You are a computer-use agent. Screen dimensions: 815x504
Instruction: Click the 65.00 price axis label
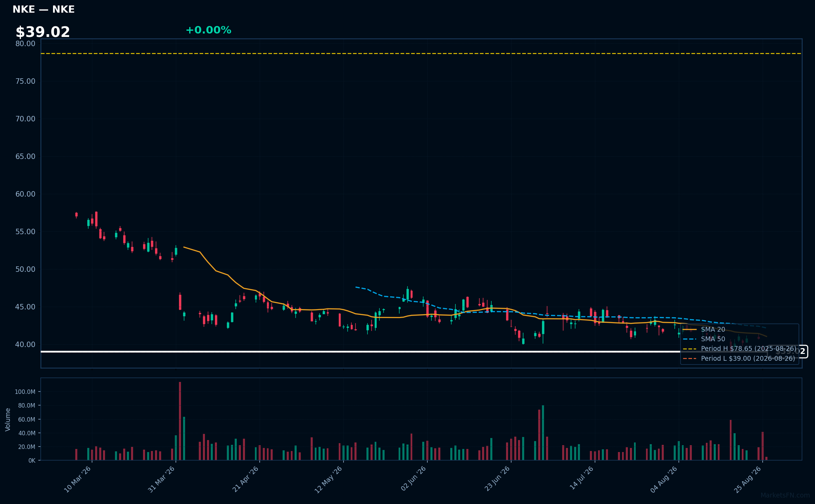(25, 156)
